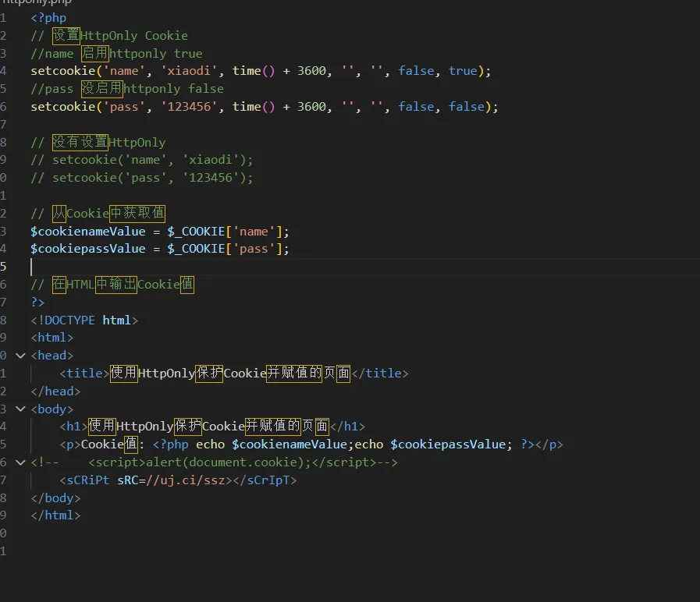Click the setcookie 'name' 'xiaodi' line
This screenshot has height=602, width=700.
click(261, 71)
